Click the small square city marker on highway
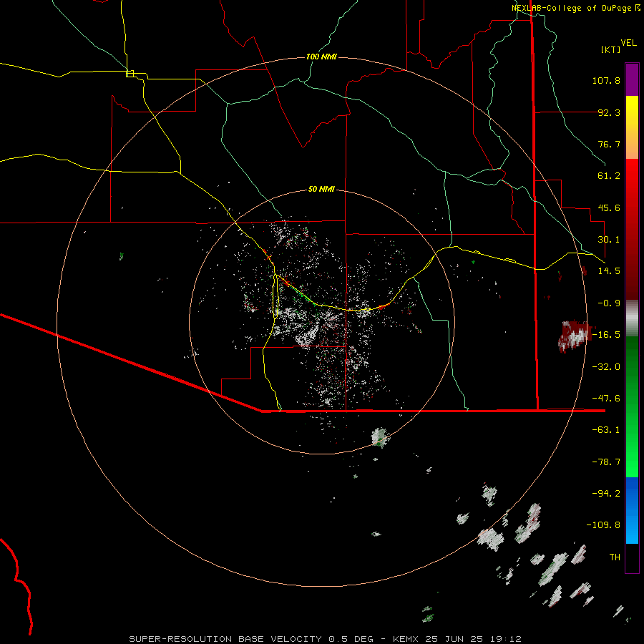The image size is (644, 644). tap(130, 74)
